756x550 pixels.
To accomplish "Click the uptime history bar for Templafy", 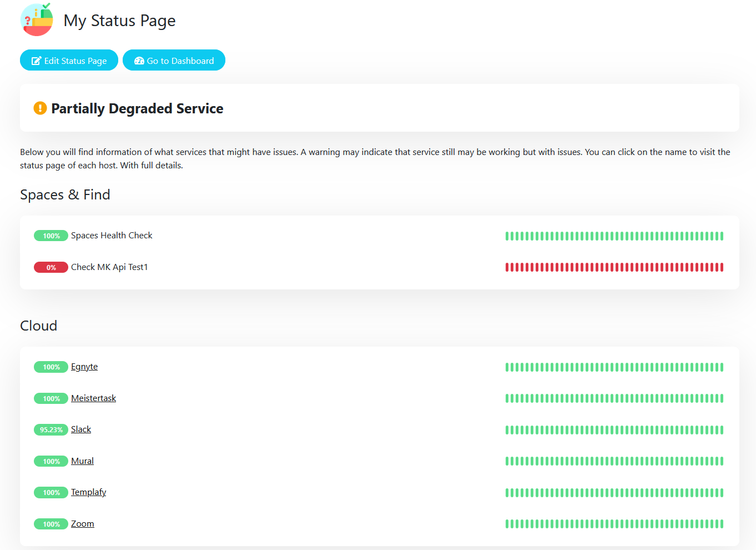I will 614,493.
